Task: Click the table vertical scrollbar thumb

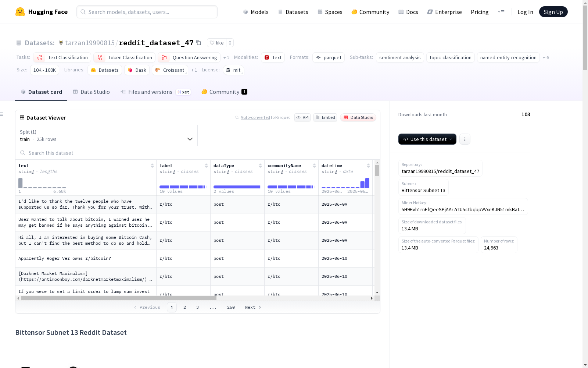Action: coord(377,171)
